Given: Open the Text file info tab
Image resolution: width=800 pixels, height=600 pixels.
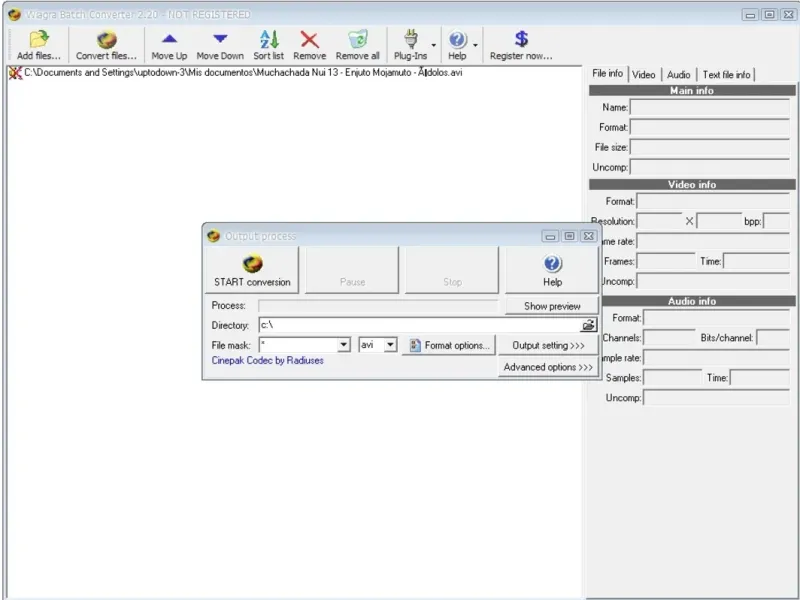Looking at the screenshot, I should coord(726,75).
